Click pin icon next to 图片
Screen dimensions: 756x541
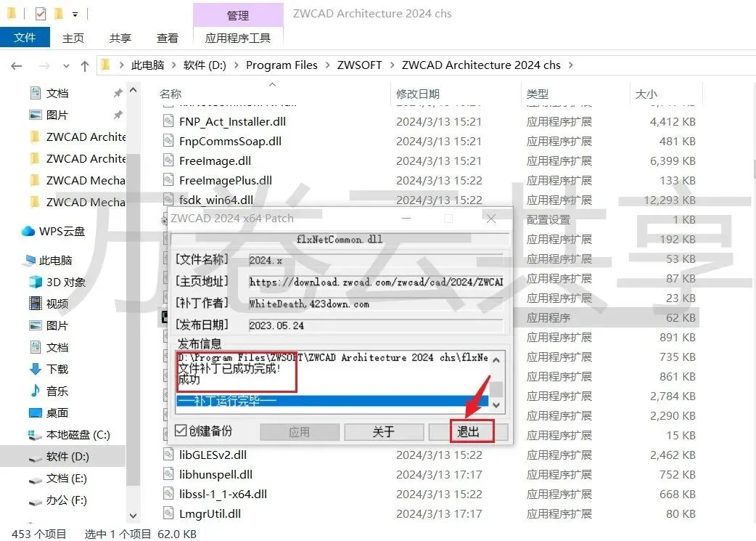[x=118, y=115]
